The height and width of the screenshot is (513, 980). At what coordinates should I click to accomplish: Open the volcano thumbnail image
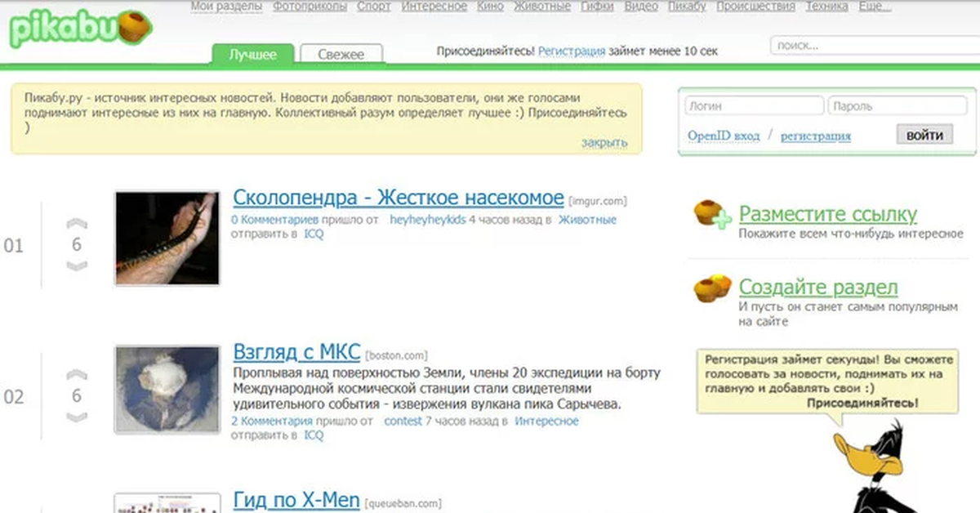pyautogui.click(x=167, y=389)
